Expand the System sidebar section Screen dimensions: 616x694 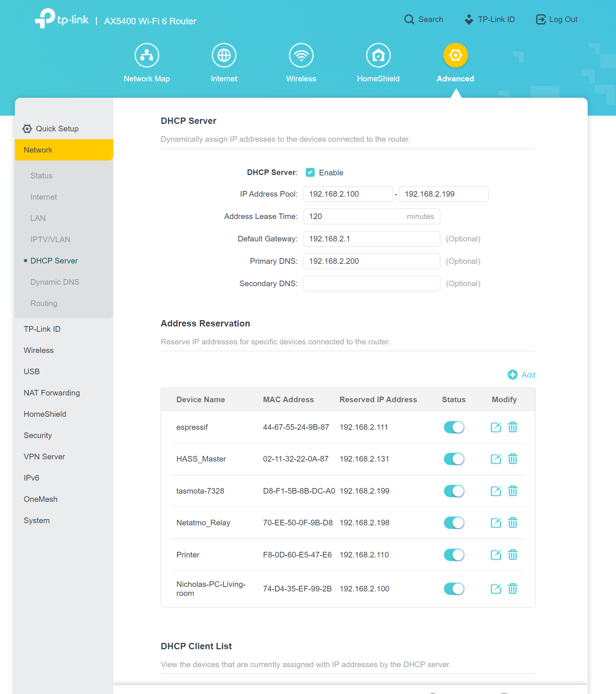[37, 520]
